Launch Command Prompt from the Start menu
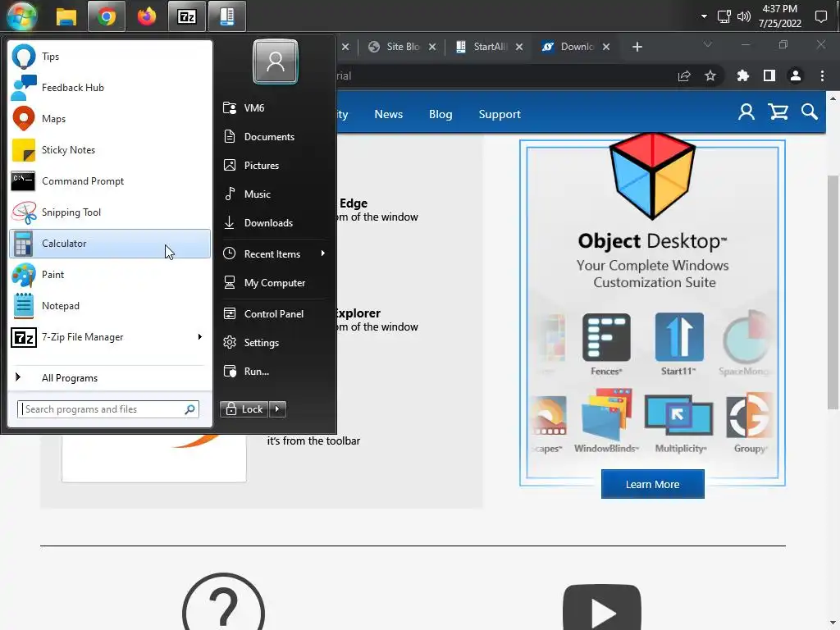Image resolution: width=840 pixels, height=630 pixels. [x=110, y=181]
